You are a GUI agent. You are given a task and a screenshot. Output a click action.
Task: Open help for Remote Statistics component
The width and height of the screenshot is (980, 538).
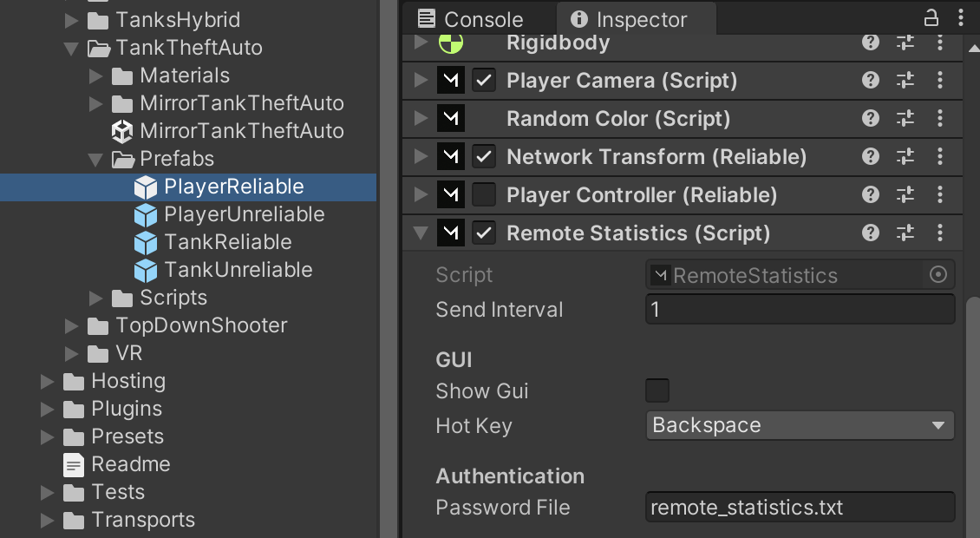click(871, 233)
